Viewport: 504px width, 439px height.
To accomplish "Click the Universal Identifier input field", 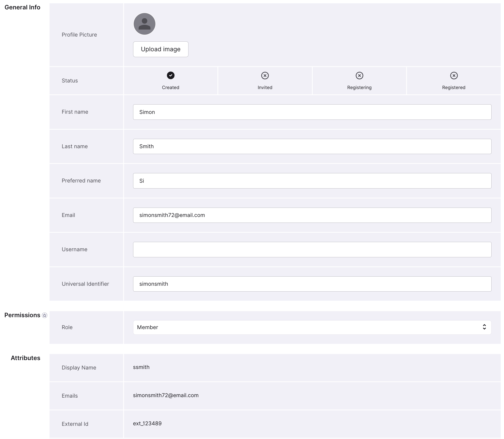I will click(312, 284).
